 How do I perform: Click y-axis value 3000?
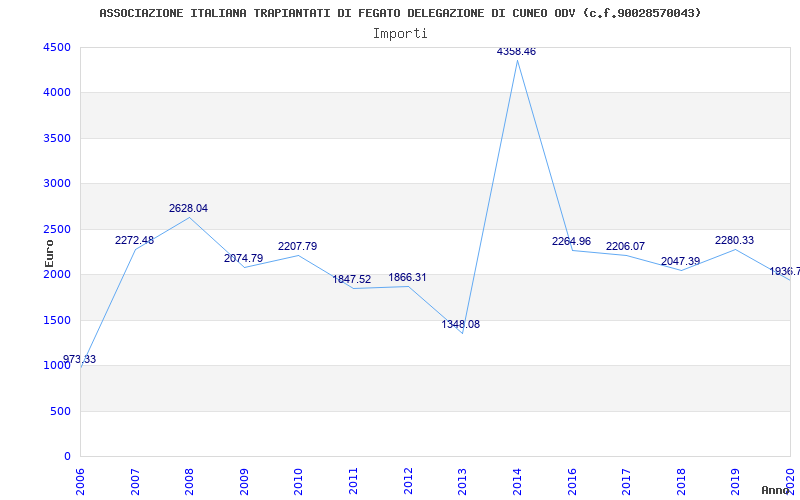coord(57,184)
